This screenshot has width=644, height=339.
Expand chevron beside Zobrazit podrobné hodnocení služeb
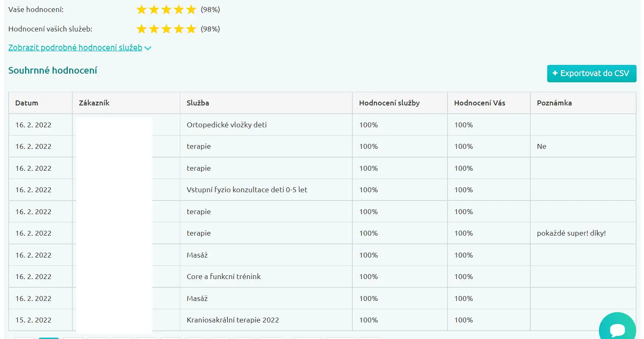(x=148, y=48)
